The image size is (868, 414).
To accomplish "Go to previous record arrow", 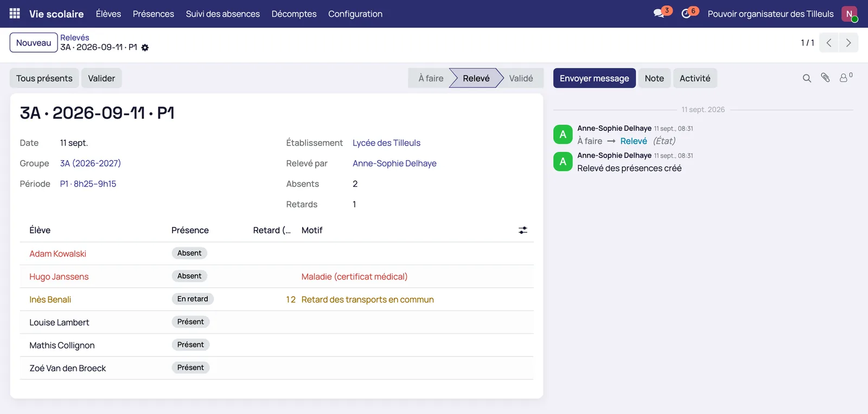I will click(x=829, y=43).
